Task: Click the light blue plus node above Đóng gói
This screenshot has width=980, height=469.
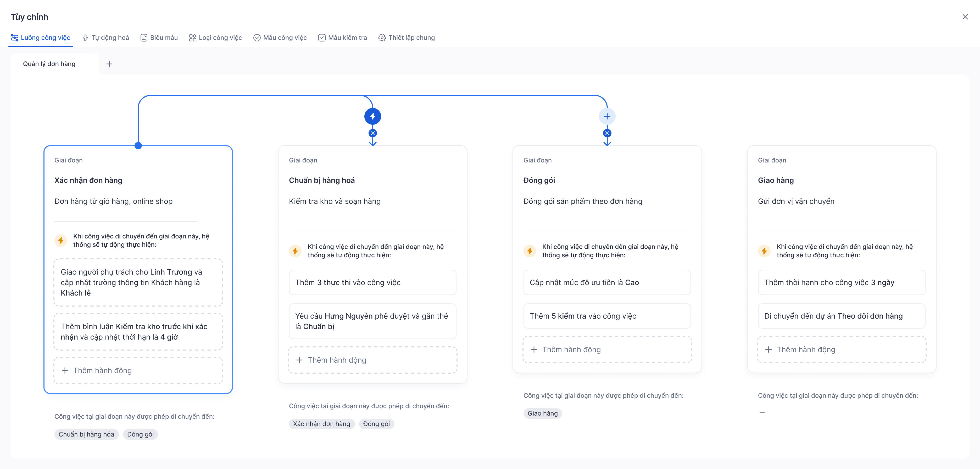Action: tap(607, 116)
